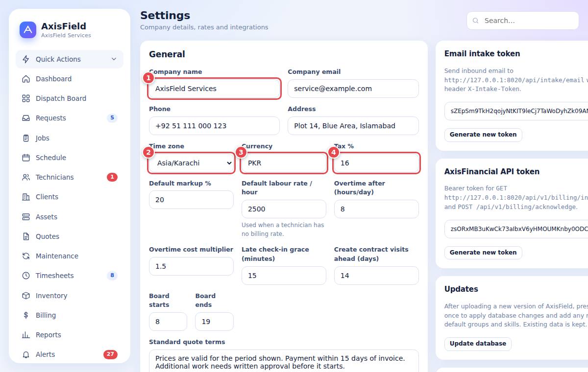Click the Jobs clipboard icon

pyautogui.click(x=26, y=138)
